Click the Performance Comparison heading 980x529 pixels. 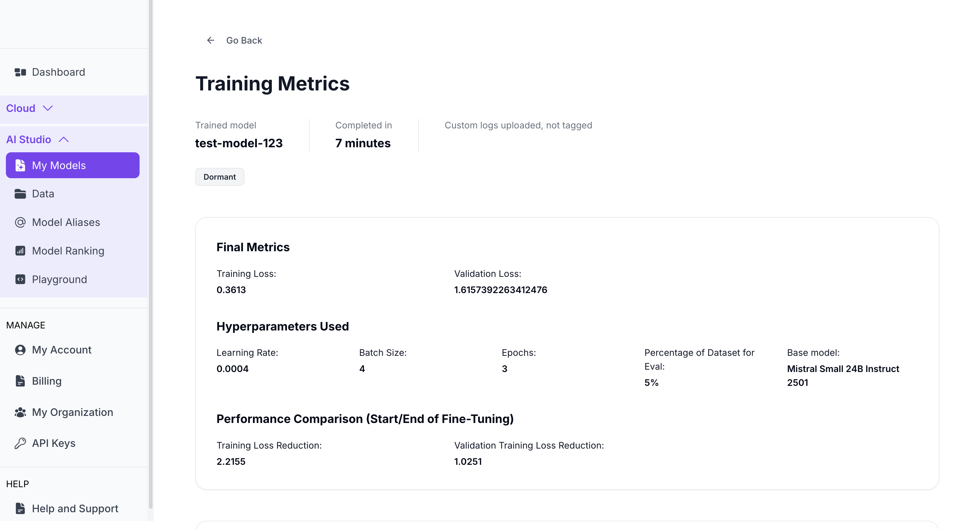click(365, 419)
